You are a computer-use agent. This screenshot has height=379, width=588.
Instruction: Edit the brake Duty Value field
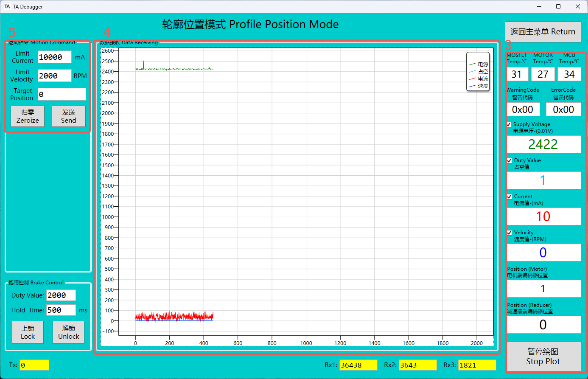(x=61, y=295)
